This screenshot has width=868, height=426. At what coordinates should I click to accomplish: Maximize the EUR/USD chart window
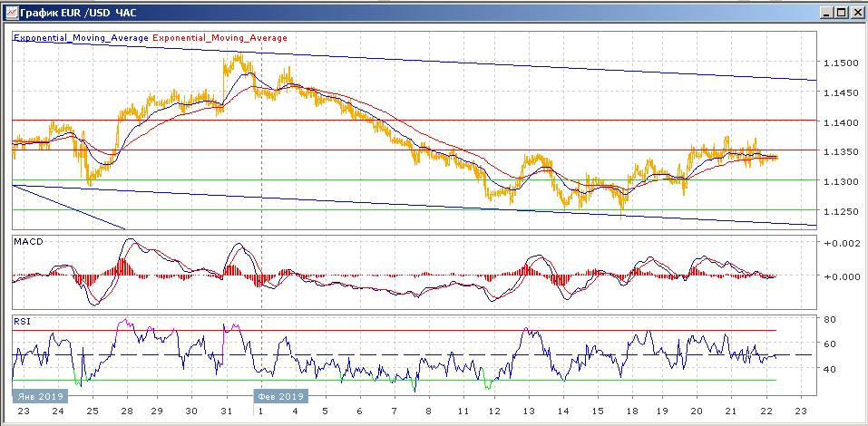[x=841, y=13]
